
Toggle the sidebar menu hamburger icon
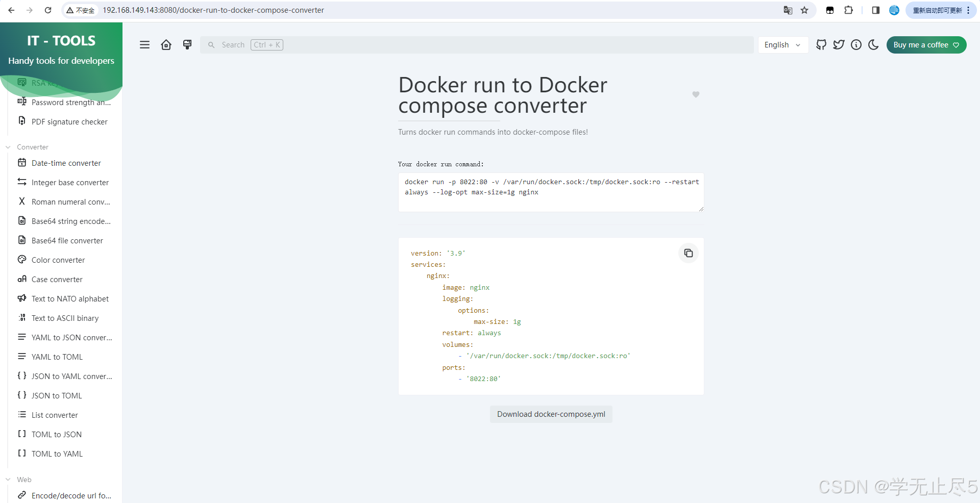[x=145, y=45]
